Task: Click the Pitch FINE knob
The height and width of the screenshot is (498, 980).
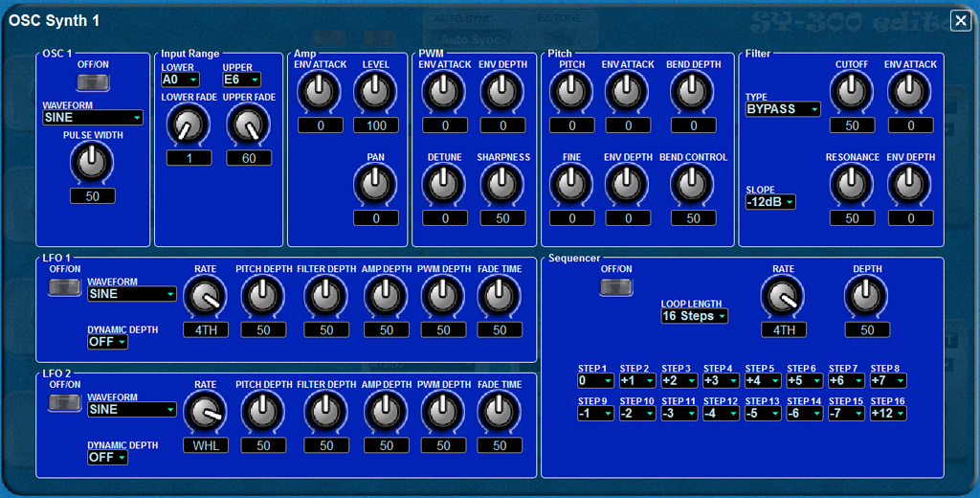Action: [571, 184]
